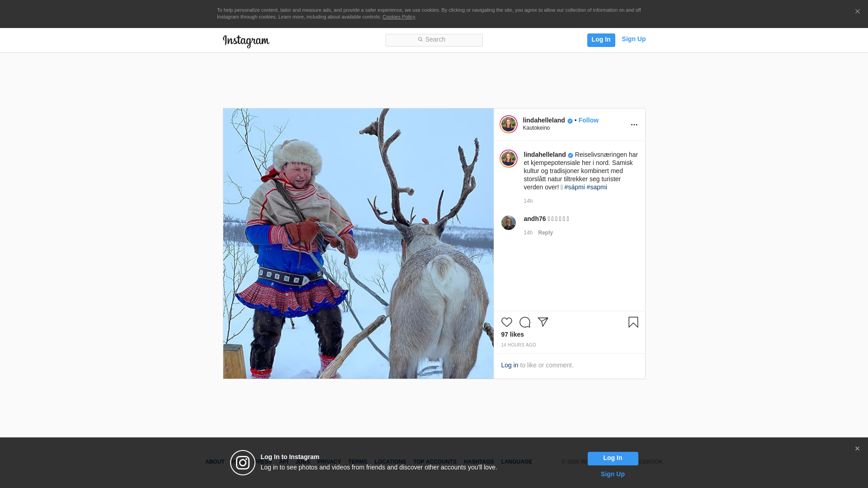The width and height of the screenshot is (868, 488).
Task: Open the Kautokeino location link
Action: coord(536,128)
